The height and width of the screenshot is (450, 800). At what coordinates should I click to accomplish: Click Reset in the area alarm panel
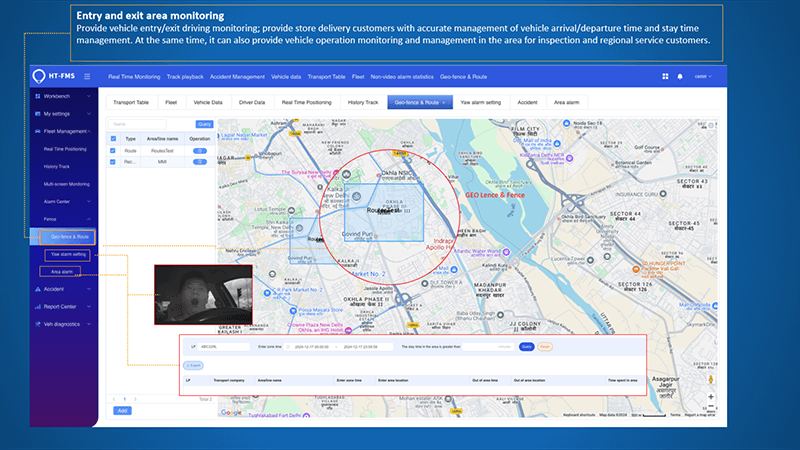pos(545,347)
